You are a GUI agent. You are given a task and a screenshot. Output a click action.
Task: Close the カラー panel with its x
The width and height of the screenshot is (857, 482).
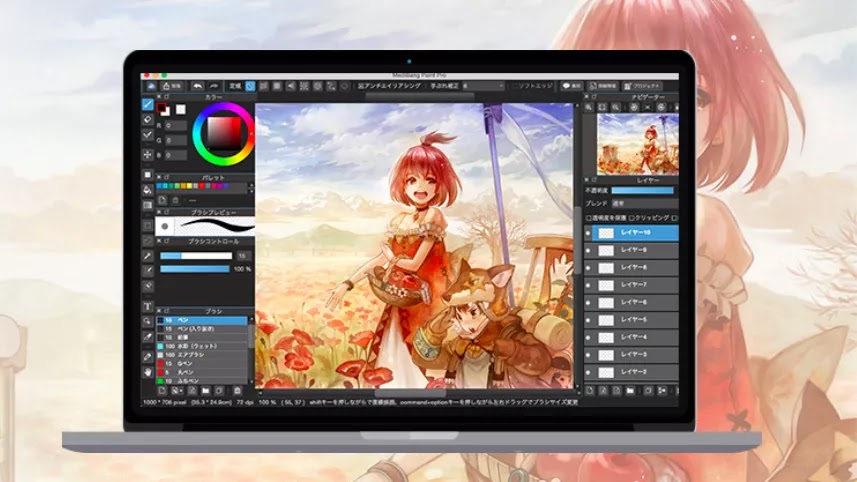click(159, 97)
